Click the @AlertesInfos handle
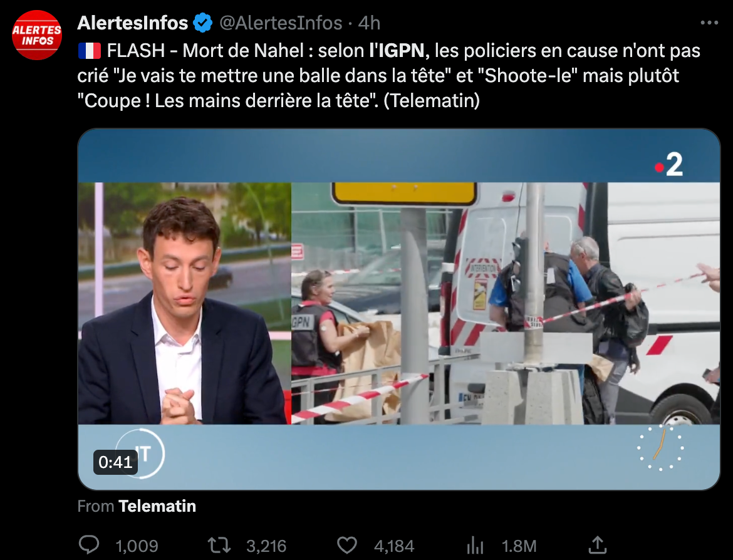Screen dimensions: 733x560 pos(281,23)
